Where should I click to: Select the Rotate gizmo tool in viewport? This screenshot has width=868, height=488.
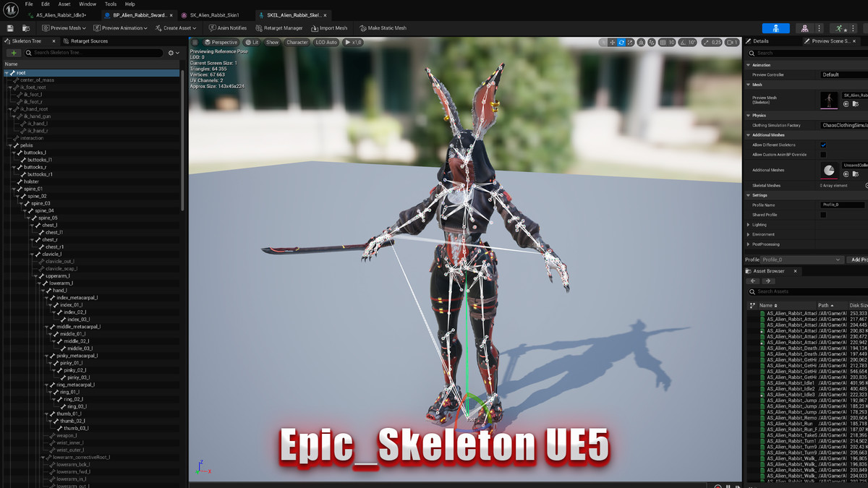(x=621, y=43)
